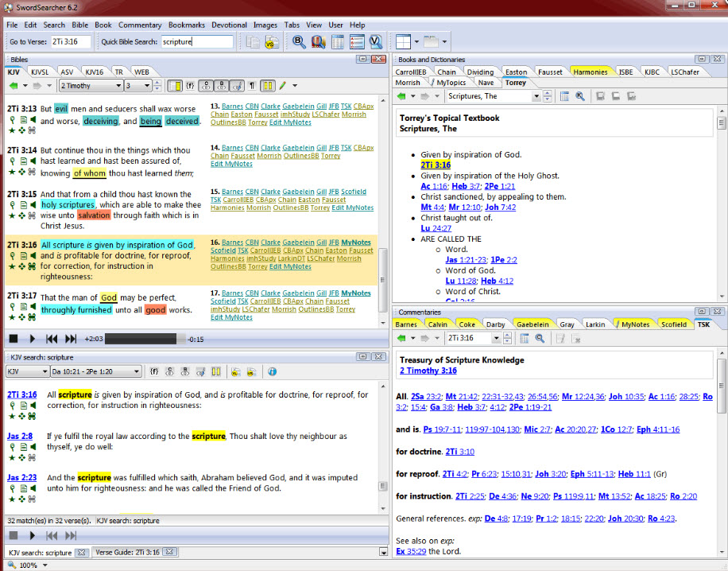
Task: Click the copy verses icon in main toolbar
Action: [x=253, y=42]
